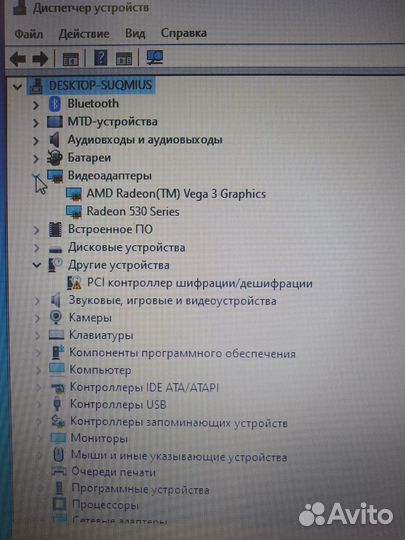This screenshot has width=405, height=540.
Task: Select the Контроллеры USB row
Action: point(118,404)
